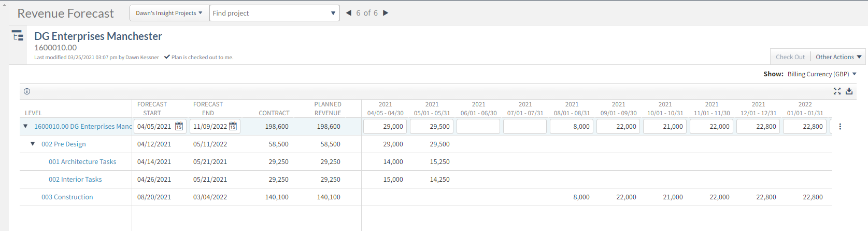This screenshot has width=868, height=231.
Task: Click project number 1600010.00 under title
Action: point(55,48)
